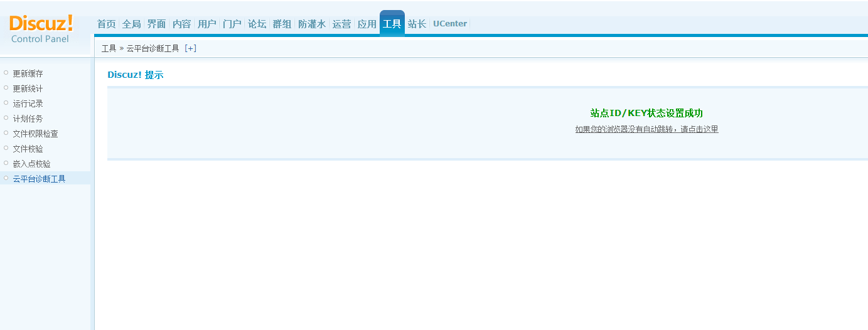This screenshot has height=330, width=868.
Task: Select 更新统计 in the sidebar
Action: click(x=28, y=88)
